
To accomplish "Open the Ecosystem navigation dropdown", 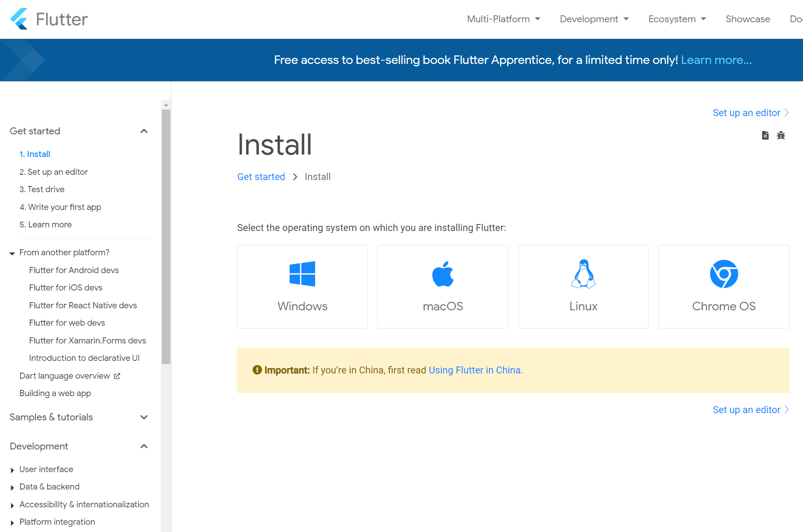I will [677, 19].
